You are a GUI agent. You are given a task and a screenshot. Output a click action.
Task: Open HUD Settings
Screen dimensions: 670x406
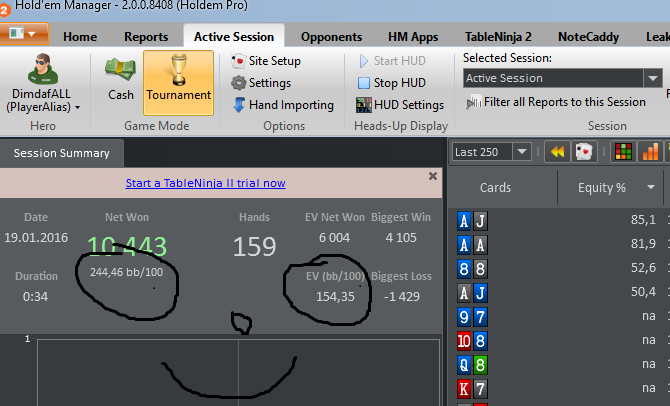[400, 105]
